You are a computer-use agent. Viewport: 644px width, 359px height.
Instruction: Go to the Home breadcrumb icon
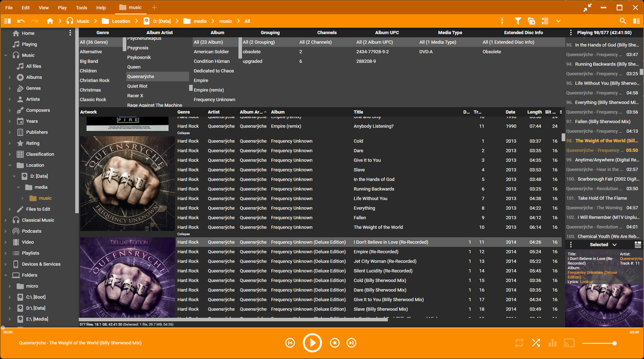(x=50, y=21)
